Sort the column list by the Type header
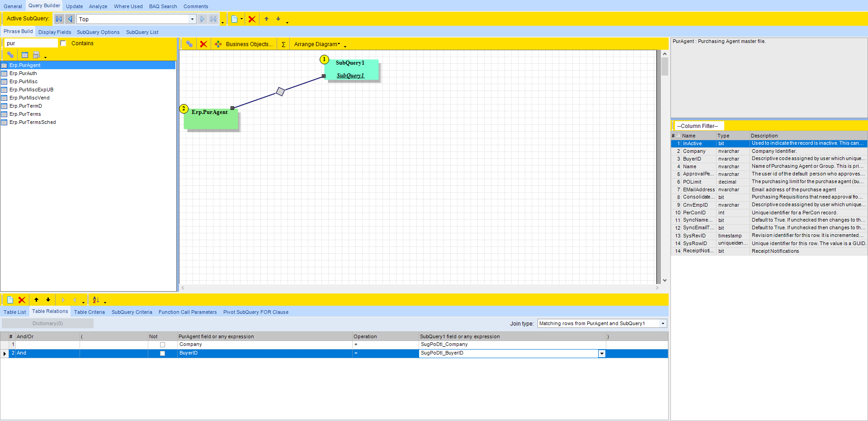Image resolution: width=868 pixels, height=421 pixels. click(x=733, y=136)
